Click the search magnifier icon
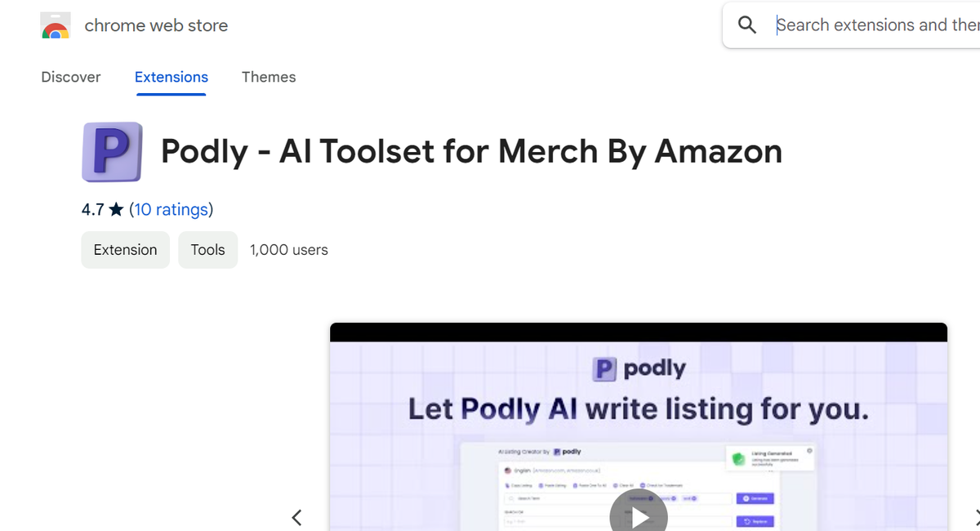Screen dimensions: 980x531 point(746,25)
